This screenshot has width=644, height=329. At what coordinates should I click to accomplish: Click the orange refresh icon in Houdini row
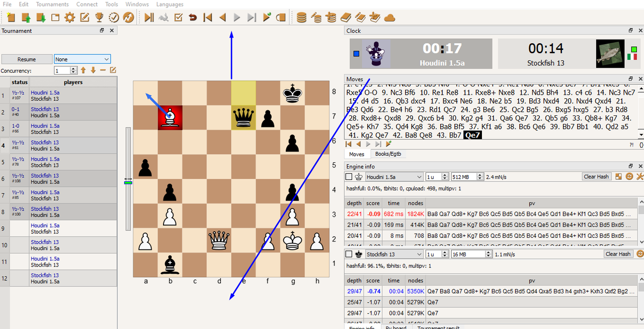(x=629, y=176)
